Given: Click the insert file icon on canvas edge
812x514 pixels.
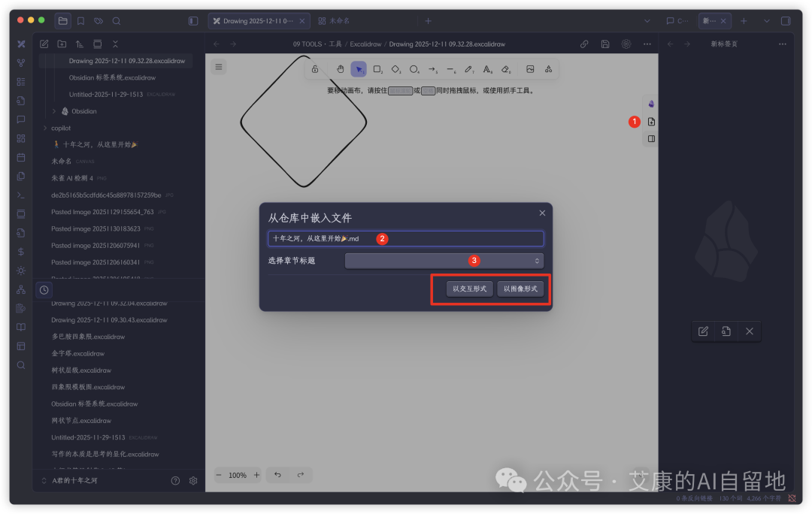Looking at the screenshot, I should 651,122.
